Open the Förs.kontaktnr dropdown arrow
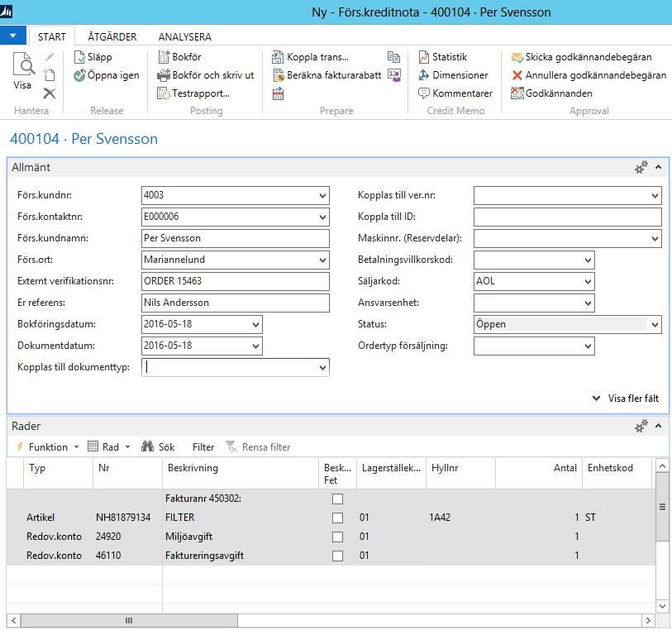Screen dimensions: 672x630 pyautogui.click(x=322, y=217)
